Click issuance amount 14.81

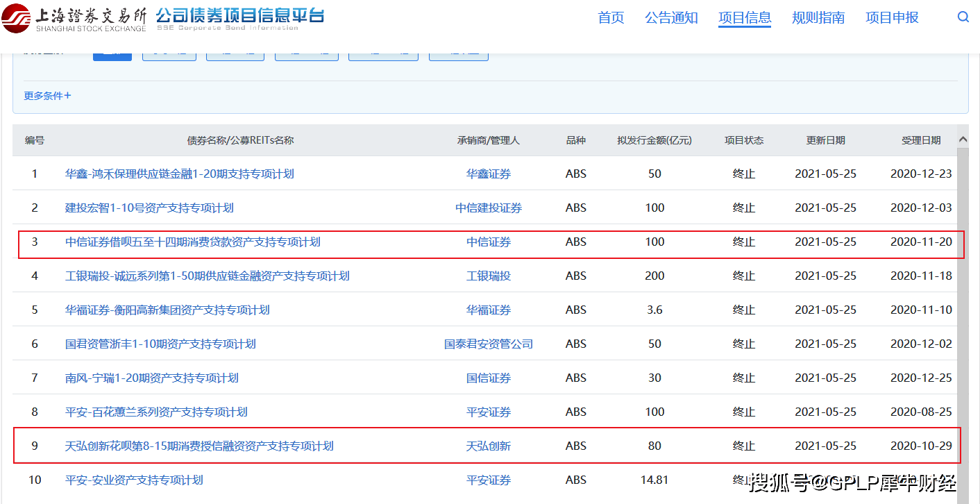654,480
